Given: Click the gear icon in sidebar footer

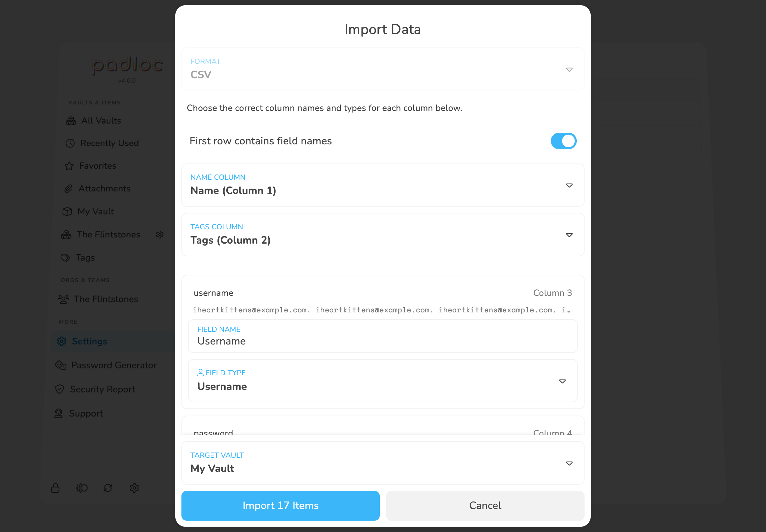Looking at the screenshot, I should (134, 488).
